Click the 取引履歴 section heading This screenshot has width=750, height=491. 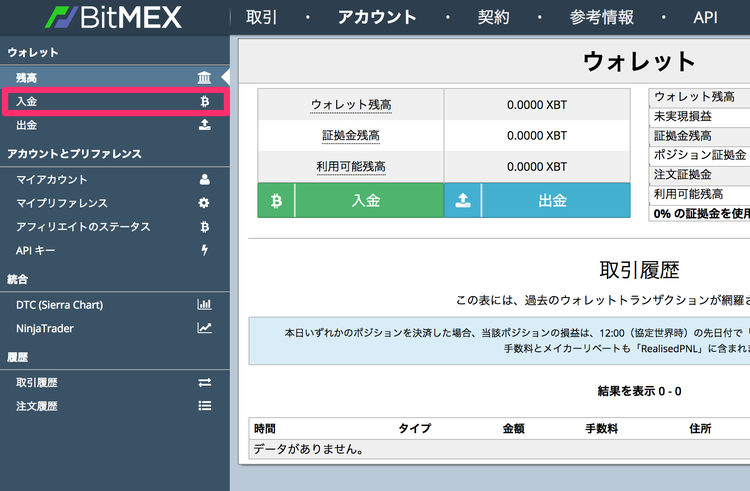tap(639, 270)
